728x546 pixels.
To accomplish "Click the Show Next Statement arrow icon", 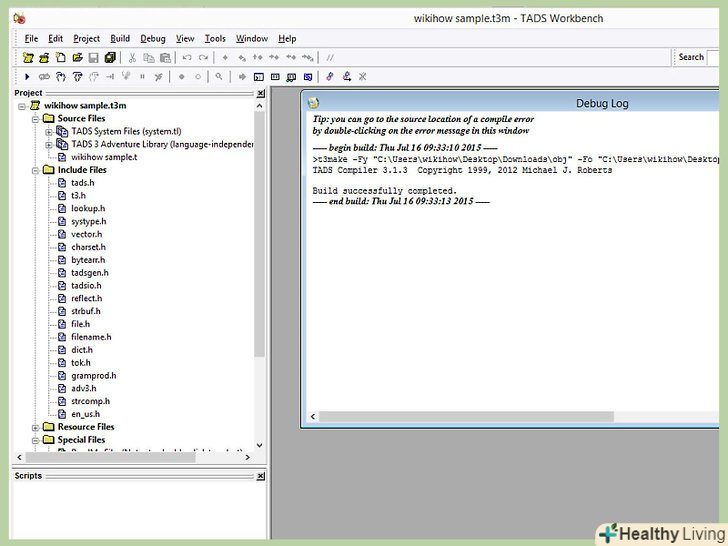I will point(242,77).
